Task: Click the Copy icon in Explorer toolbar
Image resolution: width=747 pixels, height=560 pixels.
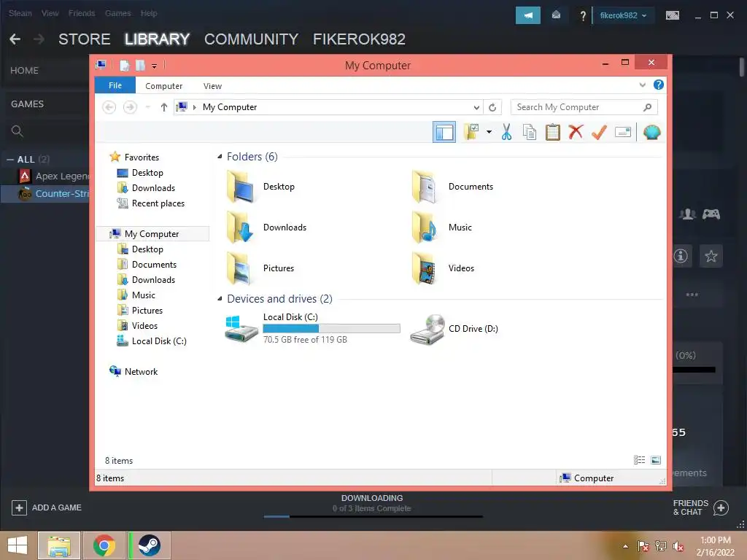Action: click(x=530, y=132)
